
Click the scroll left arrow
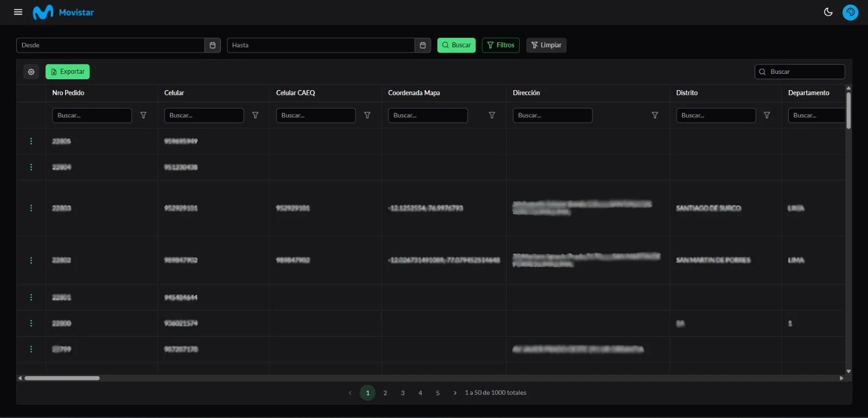tap(20, 378)
